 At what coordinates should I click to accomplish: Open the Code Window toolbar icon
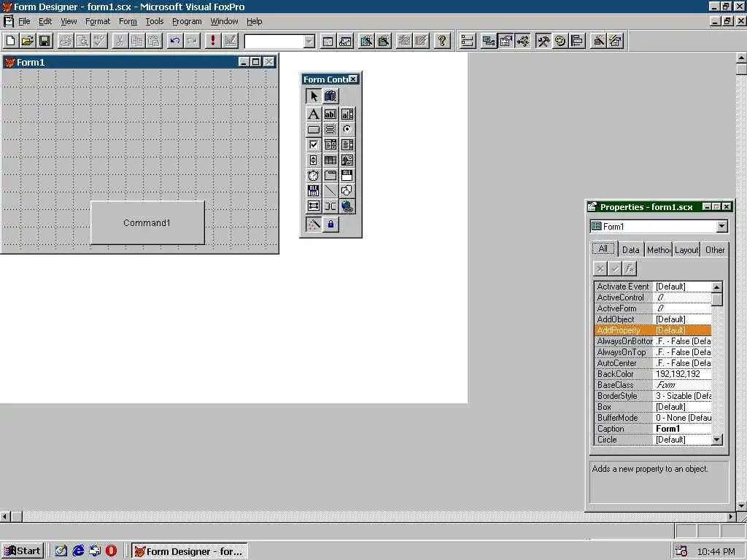pos(522,41)
